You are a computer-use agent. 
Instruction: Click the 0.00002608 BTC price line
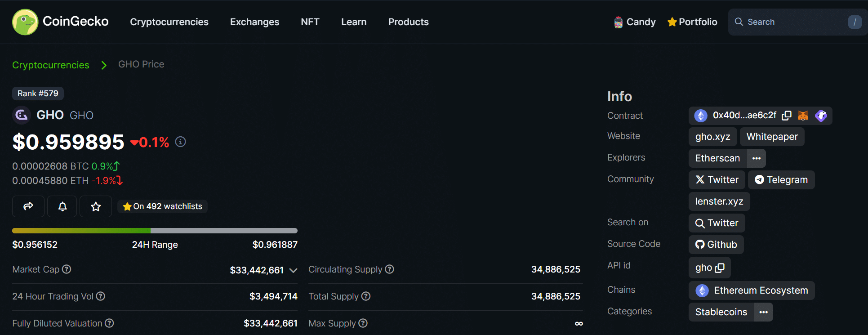click(66, 166)
